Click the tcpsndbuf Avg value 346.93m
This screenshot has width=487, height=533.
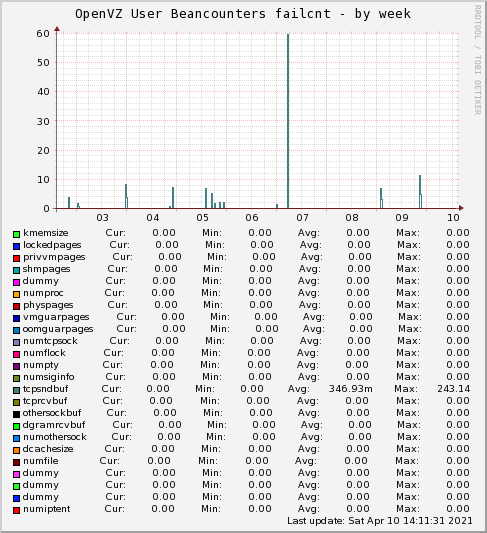click(350, 389)
